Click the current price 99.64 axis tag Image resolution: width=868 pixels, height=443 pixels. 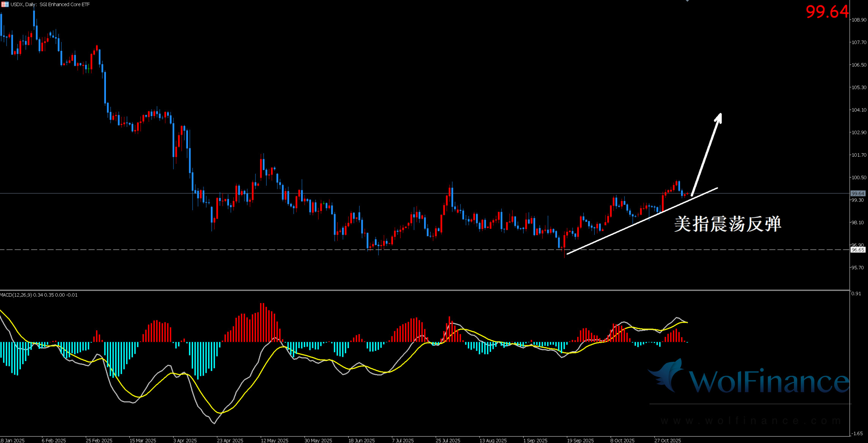tap(858, 193)
